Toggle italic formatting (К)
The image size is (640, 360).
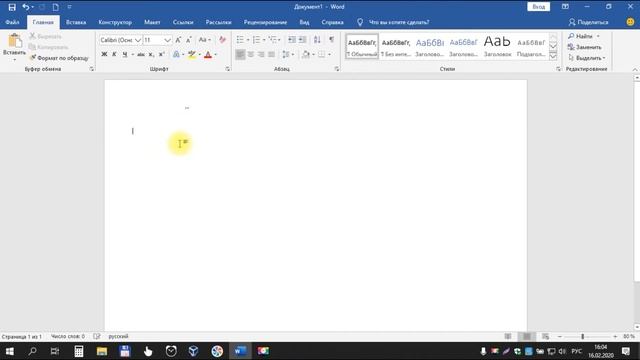pyautogui.click(x=114, y=54)
